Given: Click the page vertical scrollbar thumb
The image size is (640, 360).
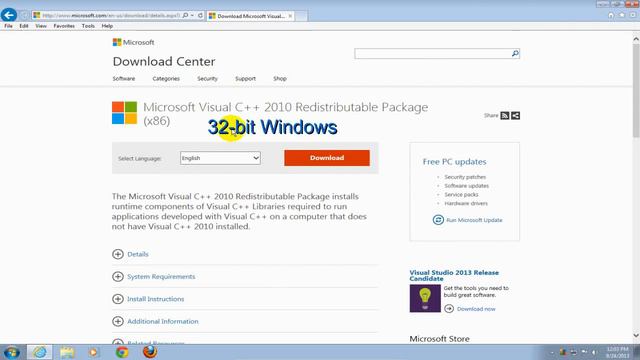Looking at the screenshot, I should pyautogui.click(x=636, y=90).
